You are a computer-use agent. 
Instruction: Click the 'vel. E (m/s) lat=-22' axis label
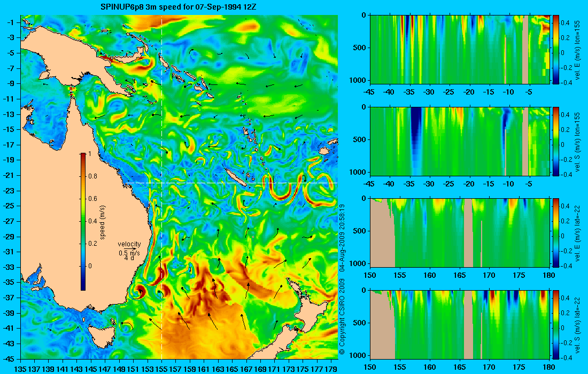coord(578,233)
